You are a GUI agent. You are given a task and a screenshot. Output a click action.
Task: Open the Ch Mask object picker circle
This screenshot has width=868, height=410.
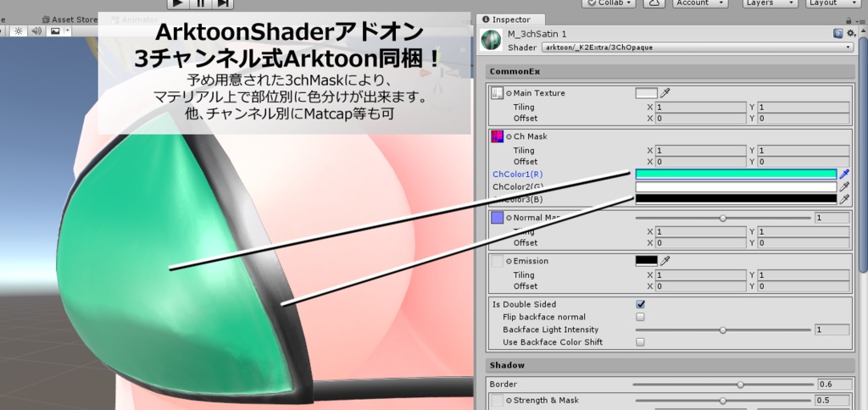pos(509,136)
